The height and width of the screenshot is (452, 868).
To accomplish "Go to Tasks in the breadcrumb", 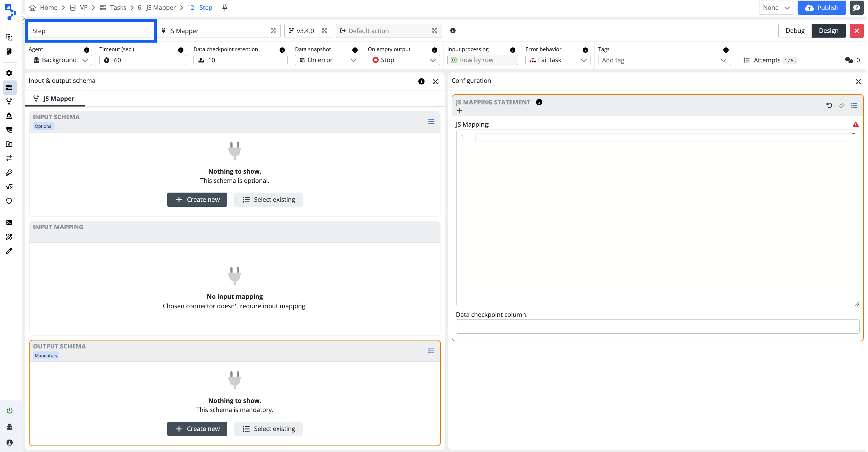I will [x=118, y=7].
